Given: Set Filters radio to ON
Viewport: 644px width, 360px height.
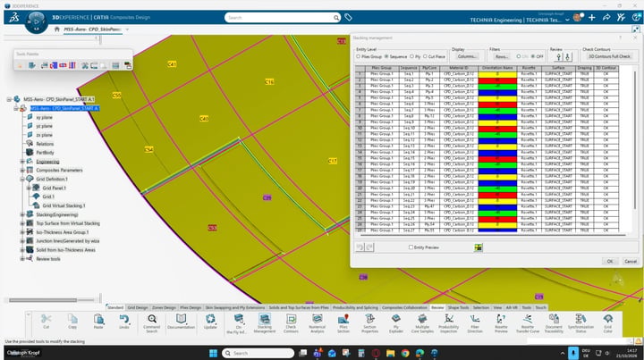Looking at the screenshot, I should point(519,56).
